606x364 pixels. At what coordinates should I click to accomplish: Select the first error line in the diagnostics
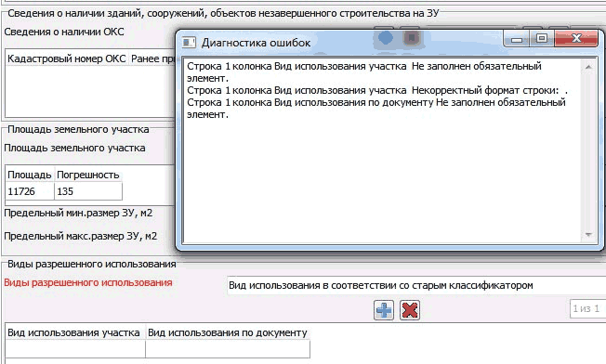point(364,72)
